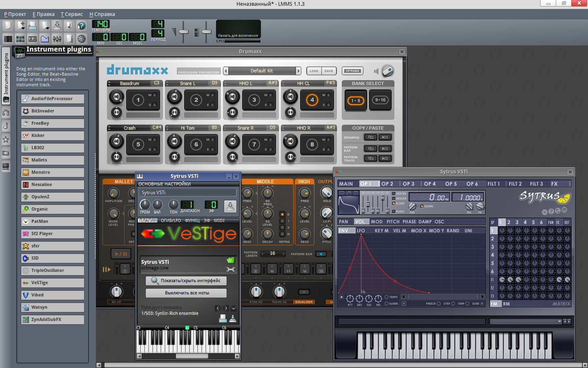This screenshot has width=588, height=368.
Task: Click the wrench icon in VeSTige panel
Action: pos(230,269)
